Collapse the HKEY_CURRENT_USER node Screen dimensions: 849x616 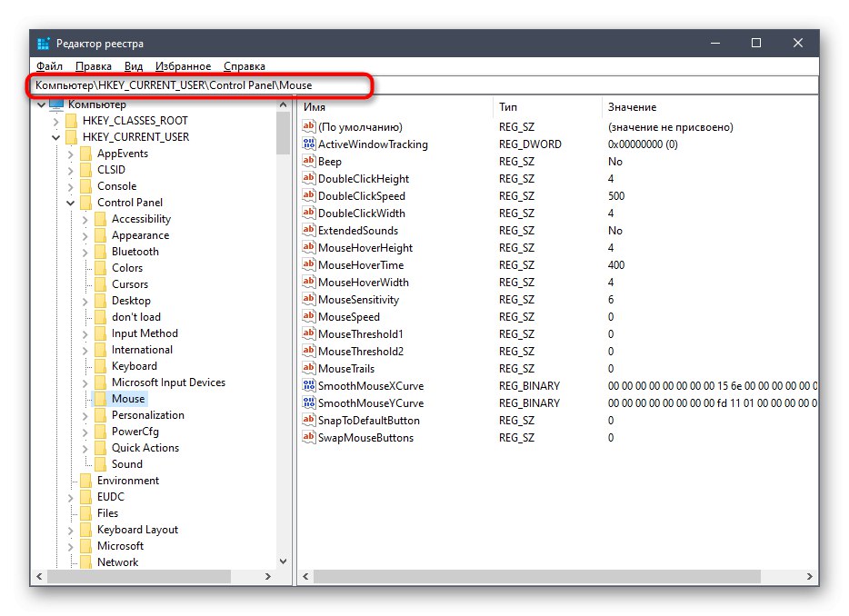(x=55, y=137)
